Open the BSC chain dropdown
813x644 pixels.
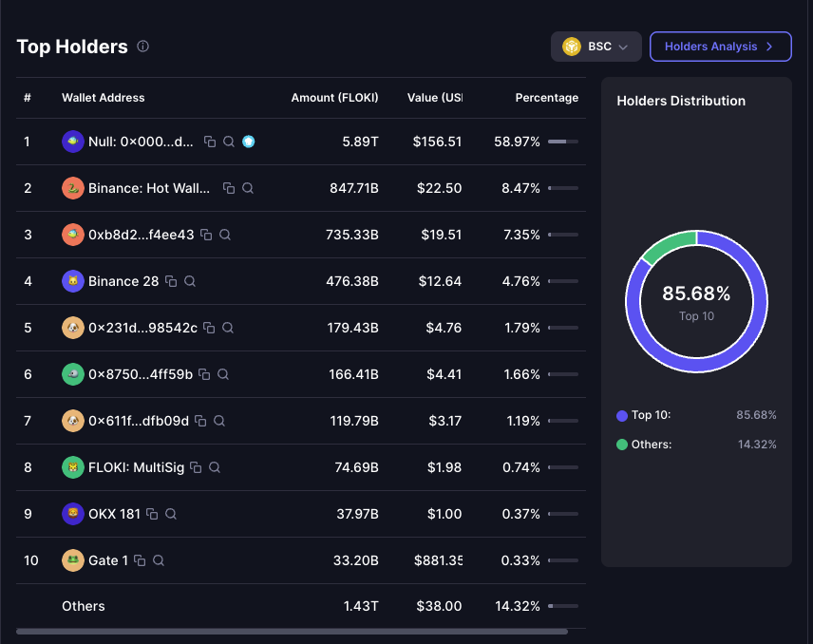pyautogui.click(x=596, y=47)
